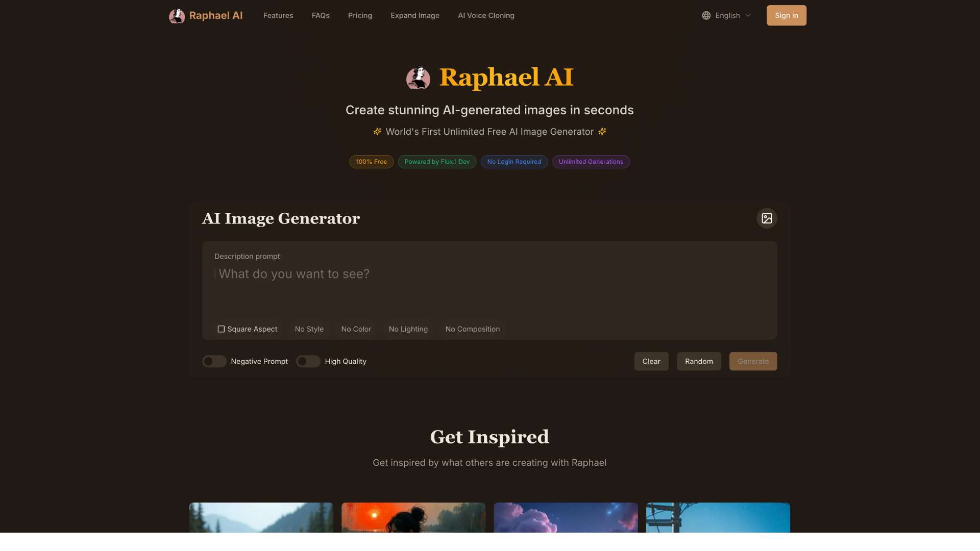
Task: Open Expand Image in the navbar
Action: pyautogui.click(x=415, y=15)
